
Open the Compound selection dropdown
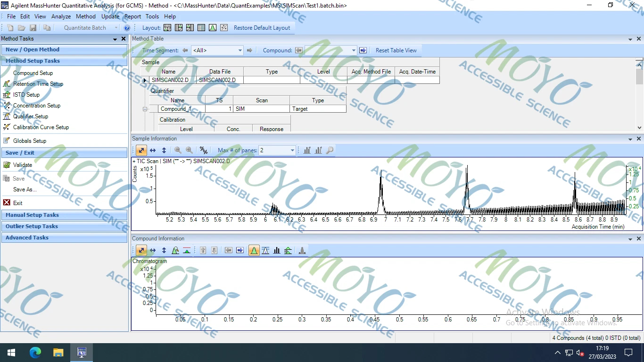(x=354, y=50)
